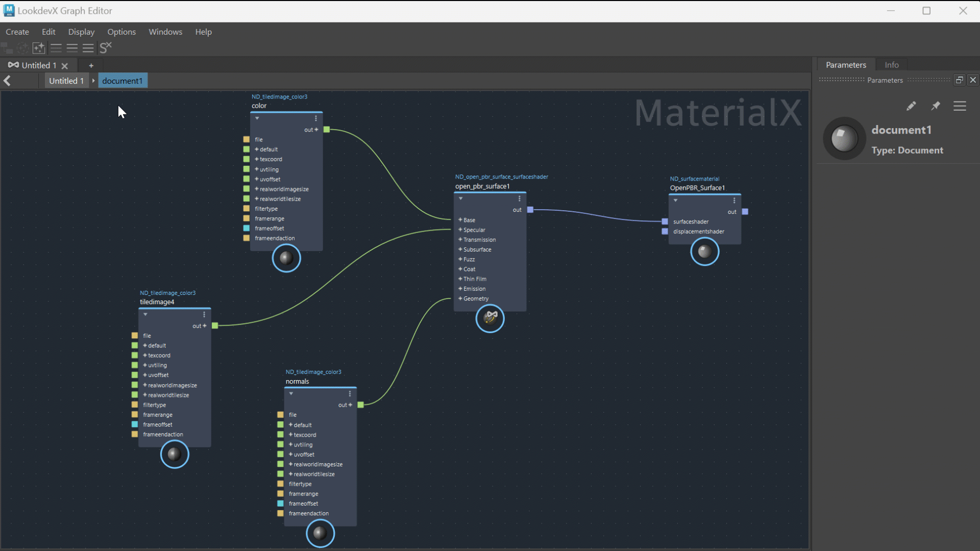This screenshot has width=980, height=551.
Task: Expand the Base attribute group
Action: (460, 220)
